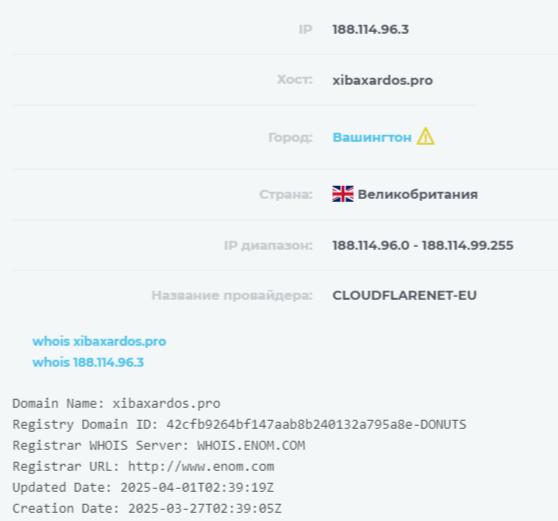Click the Город: label
Viewport: 558px width, 521px height.
click(x=290, y=137)
